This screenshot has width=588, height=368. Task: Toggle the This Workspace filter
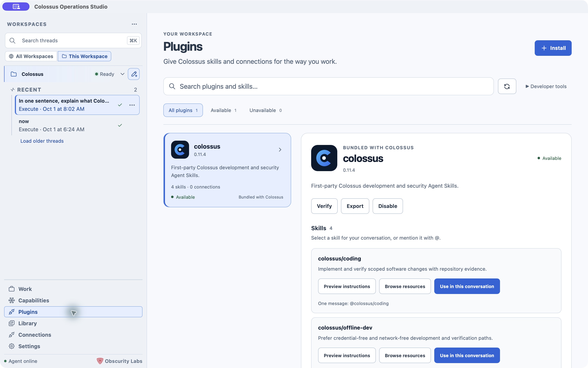coord(85,56)
